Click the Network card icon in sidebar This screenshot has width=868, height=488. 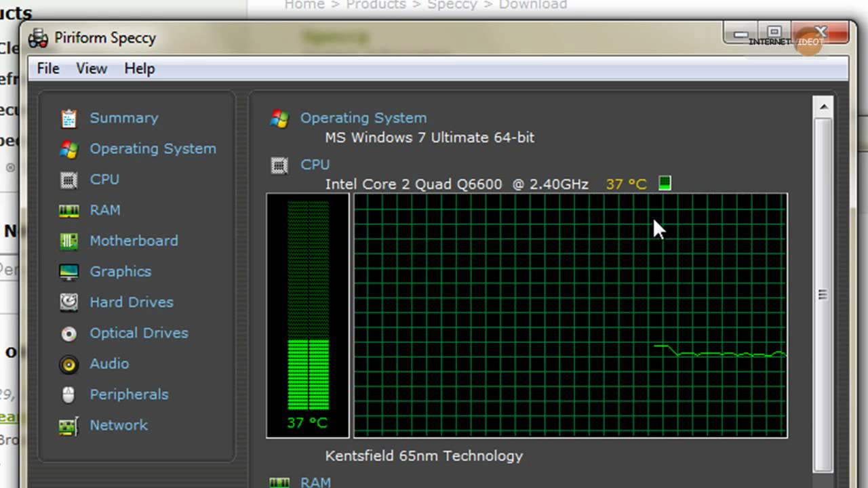click(68, 426)
